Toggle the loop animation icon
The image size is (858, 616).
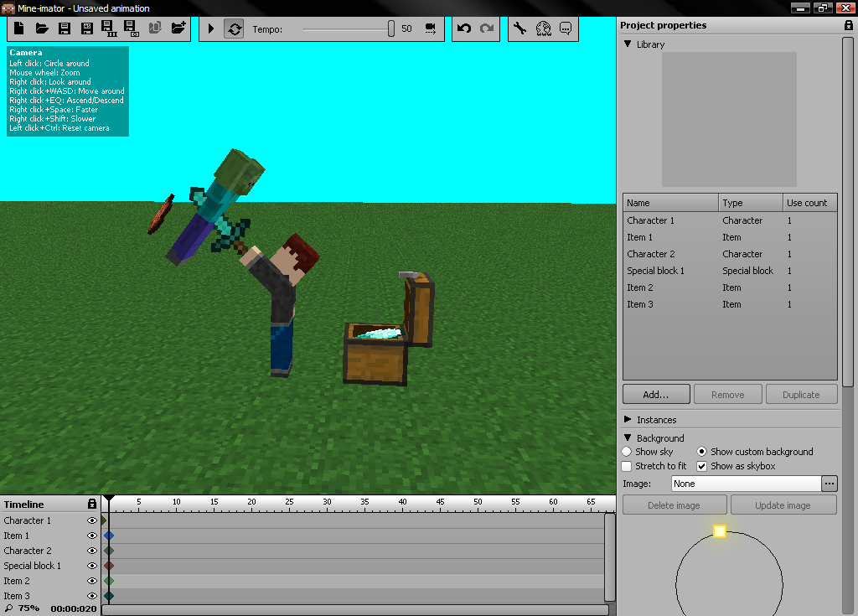coord(235,28)
